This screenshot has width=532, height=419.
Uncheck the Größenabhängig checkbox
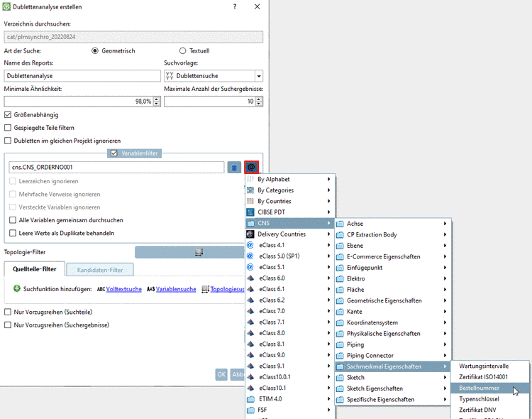pos(8,115)
